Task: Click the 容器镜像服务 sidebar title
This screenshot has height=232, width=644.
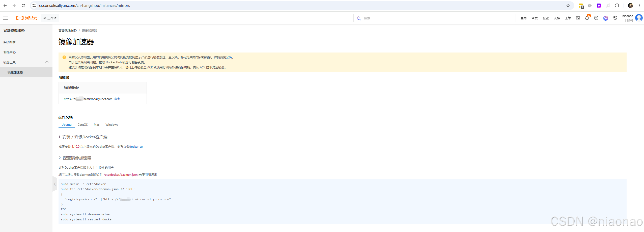Action: (x=14, y=30)
